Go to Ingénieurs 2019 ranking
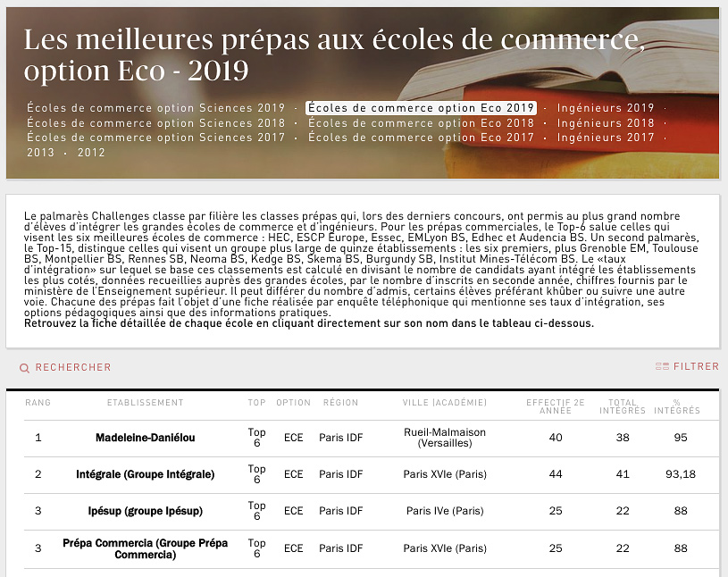The height and width of the screenshot is (577, 728). (x=606, y=108)
